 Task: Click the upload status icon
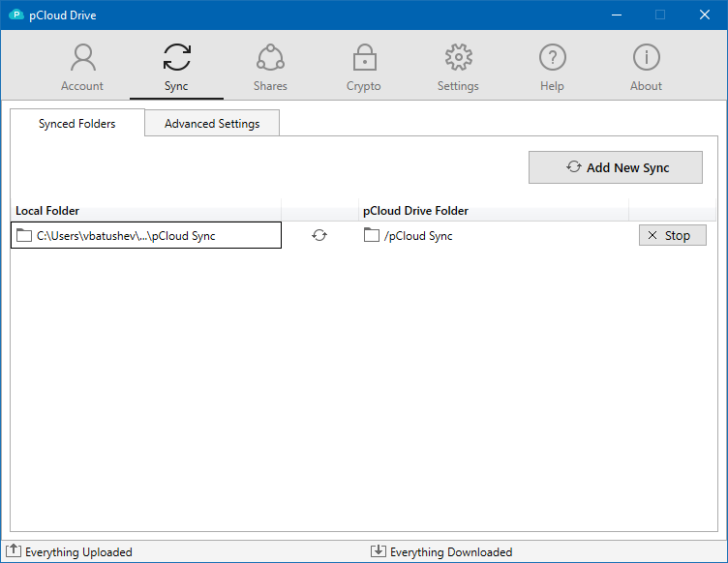point(14,550)
